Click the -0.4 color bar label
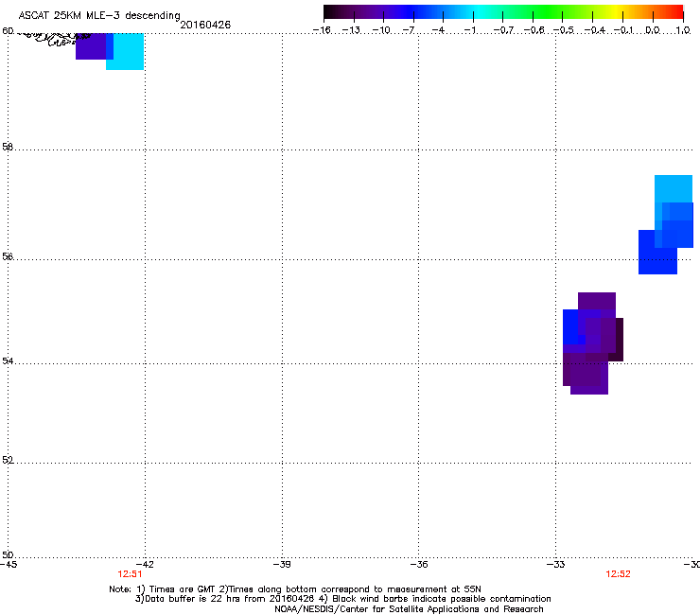This screenshot has width=700, height=615. pyautogui.click(x=595, y=30)
